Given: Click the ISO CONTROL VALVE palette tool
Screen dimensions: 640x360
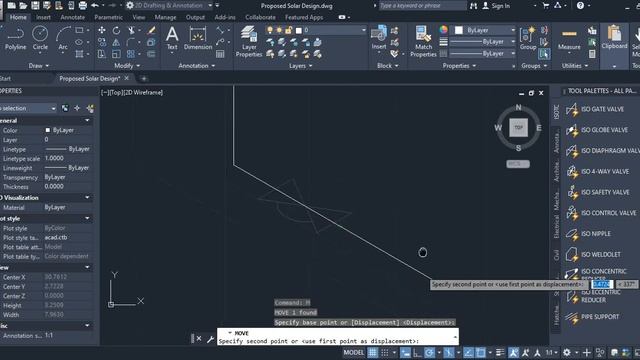Looking at the screenshot, I should coord(601,213).
